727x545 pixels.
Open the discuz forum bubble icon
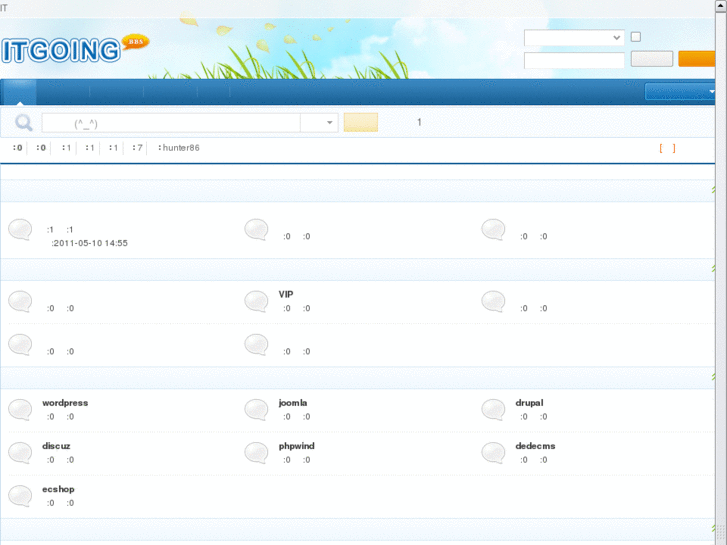[20, 452]
